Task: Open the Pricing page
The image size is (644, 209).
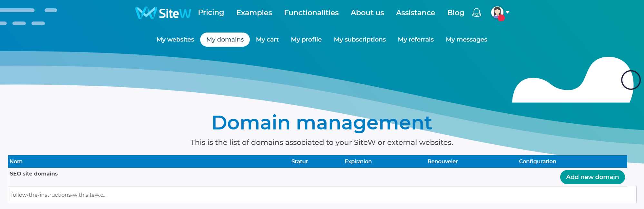Action: point(211,13)
